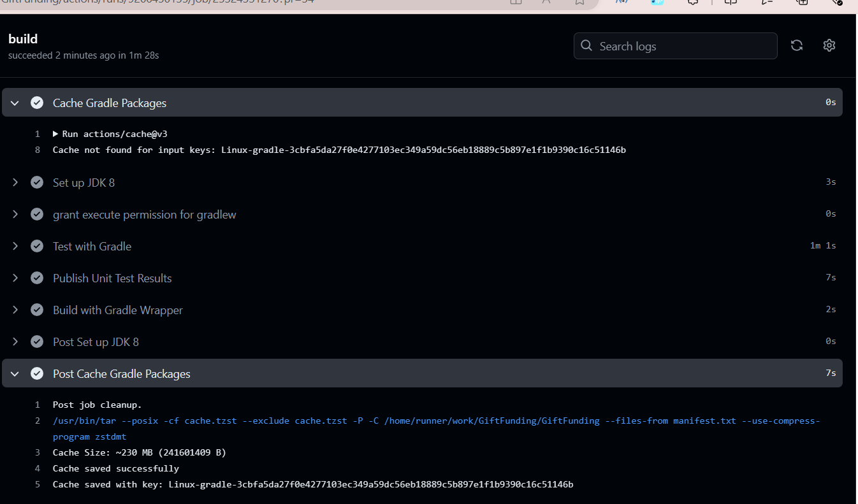Click the 2s duration of Build with Gradle Wrapper
The image size is (858, 504).
(831, 310)
